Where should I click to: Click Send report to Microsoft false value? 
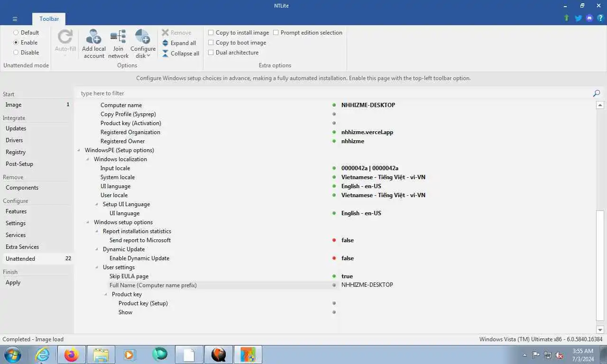pos(348,240)
